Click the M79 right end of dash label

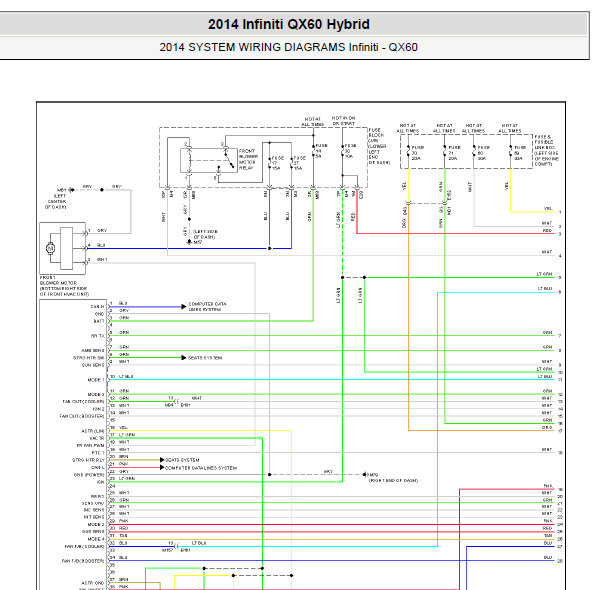393,477
